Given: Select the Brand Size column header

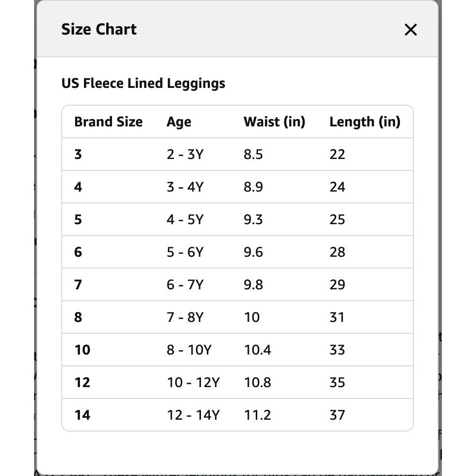Looking at the screenshot, I should tap(108, 122).
